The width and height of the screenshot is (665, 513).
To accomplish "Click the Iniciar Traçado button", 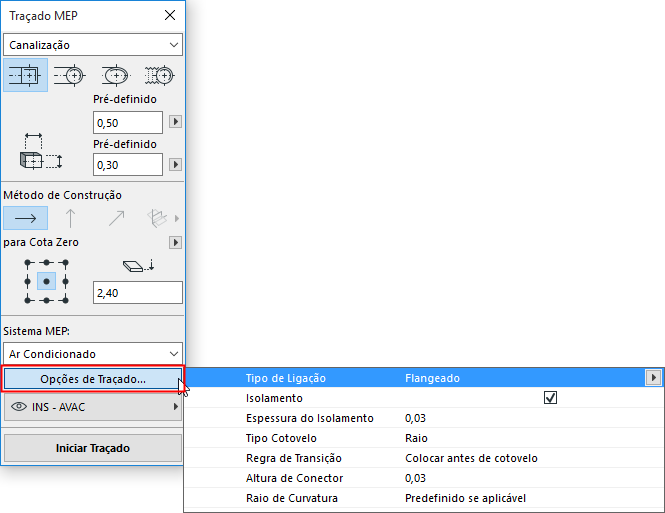I will 93,448.
